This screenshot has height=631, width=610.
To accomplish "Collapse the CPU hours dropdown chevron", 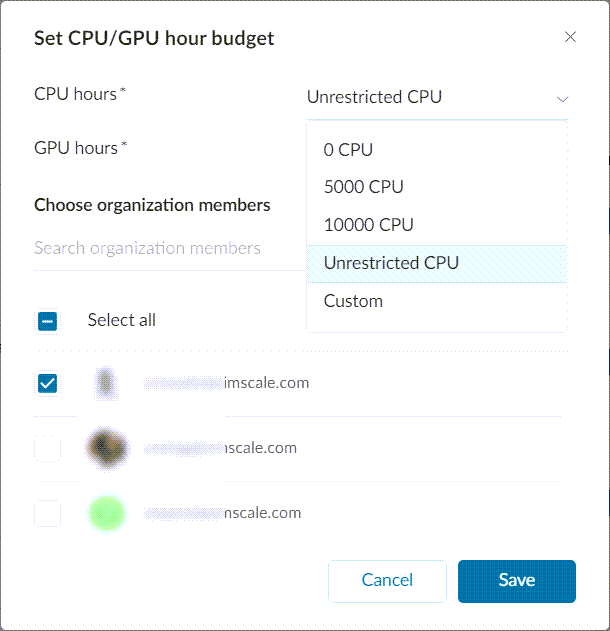I will 562,99.
